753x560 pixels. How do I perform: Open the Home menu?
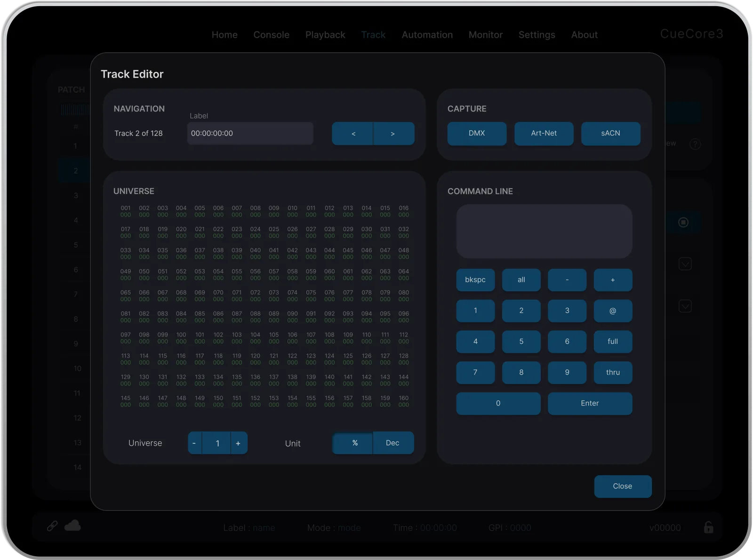pos(224,35)
